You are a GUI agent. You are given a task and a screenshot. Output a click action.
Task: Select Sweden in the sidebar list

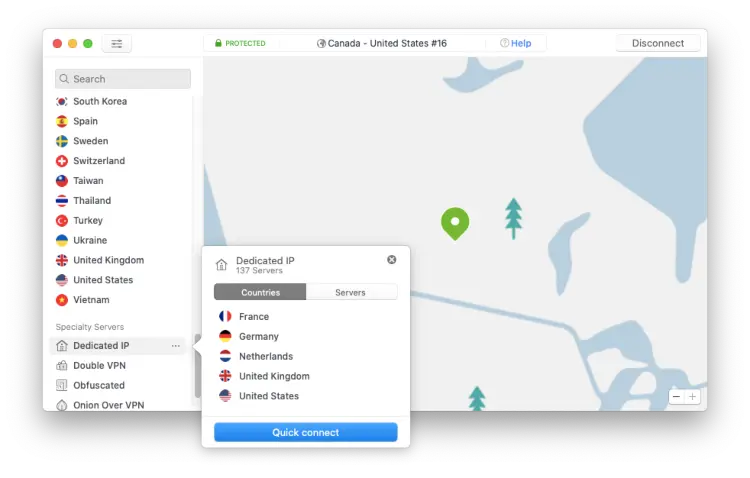(x=90, y=141)
